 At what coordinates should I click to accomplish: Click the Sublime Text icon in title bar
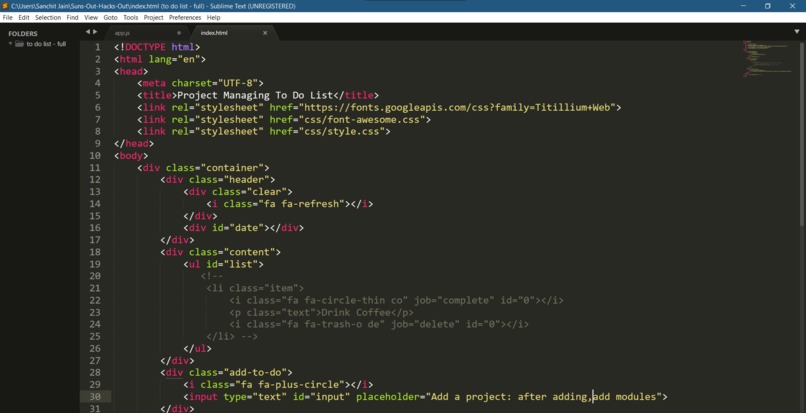[5, 6]
